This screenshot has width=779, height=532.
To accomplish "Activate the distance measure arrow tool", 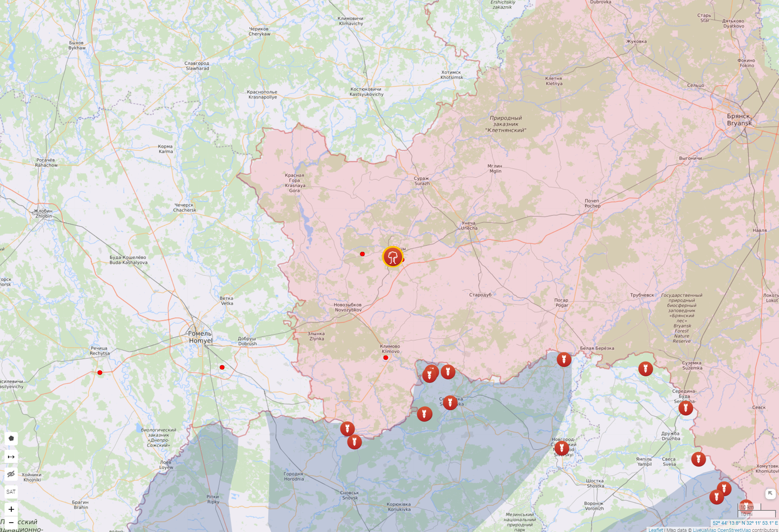I will tap(11, 457).
